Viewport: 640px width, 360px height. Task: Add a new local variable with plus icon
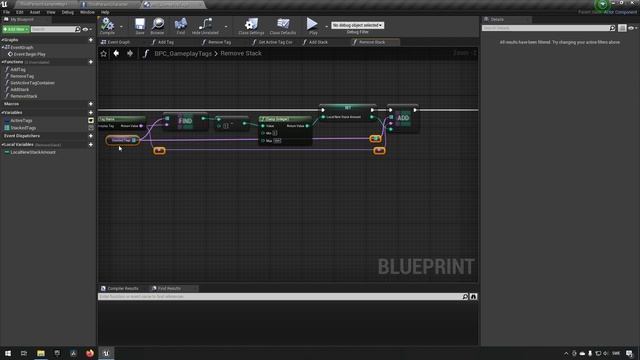coord(91,144)
